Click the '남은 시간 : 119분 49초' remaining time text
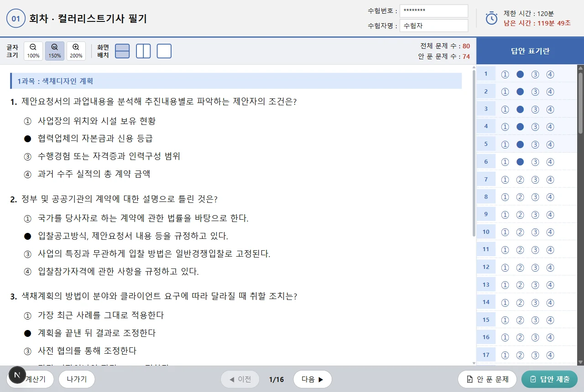 (537, 23)
